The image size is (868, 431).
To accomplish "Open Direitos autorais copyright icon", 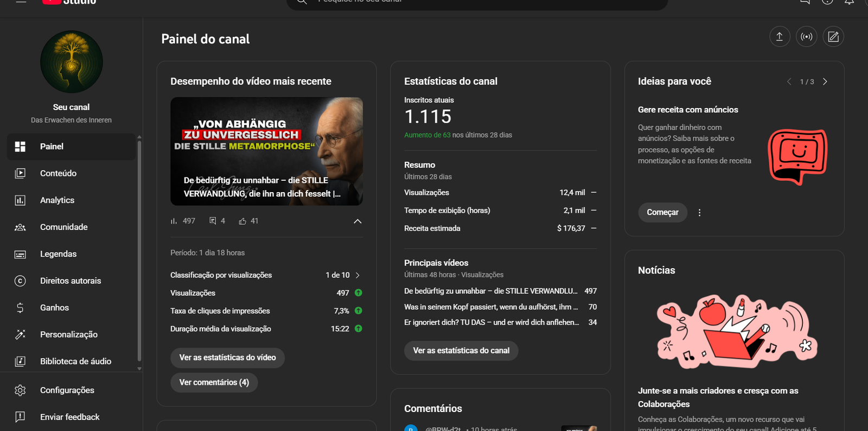I will [20, 281].
